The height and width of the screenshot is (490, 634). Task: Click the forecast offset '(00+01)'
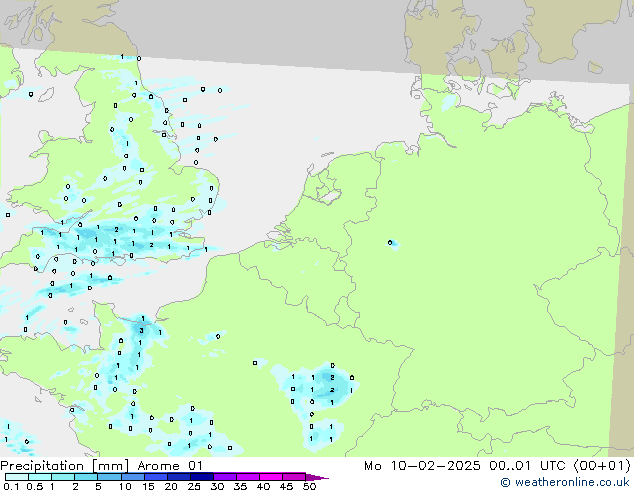click(x=602, y=466)
